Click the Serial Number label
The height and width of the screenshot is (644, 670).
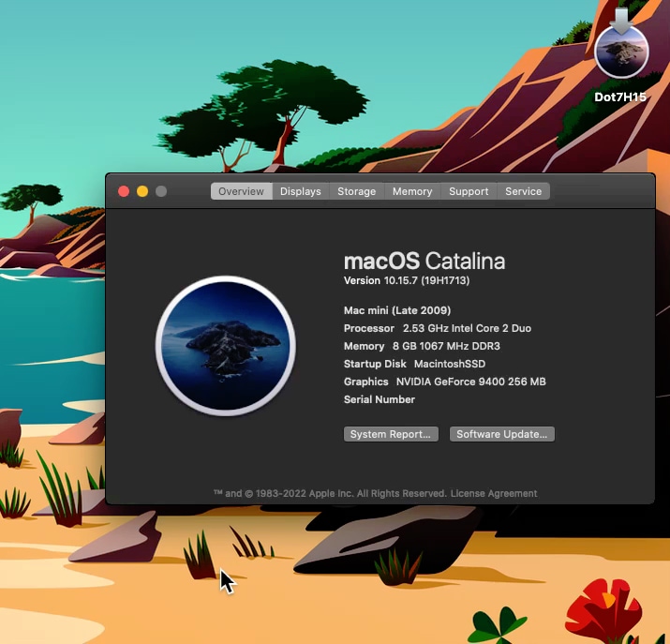[x=380, y=399]
